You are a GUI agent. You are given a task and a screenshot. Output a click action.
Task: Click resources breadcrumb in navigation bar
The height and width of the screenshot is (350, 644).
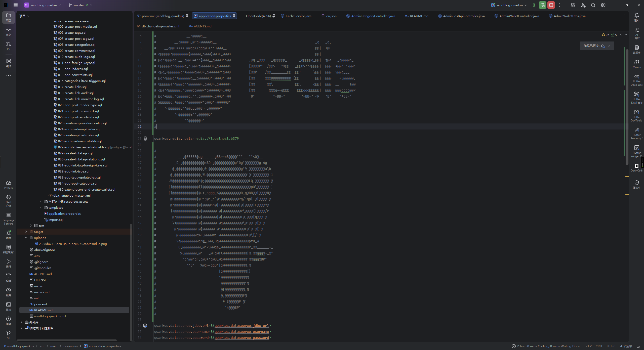click(x=70, y=346)
